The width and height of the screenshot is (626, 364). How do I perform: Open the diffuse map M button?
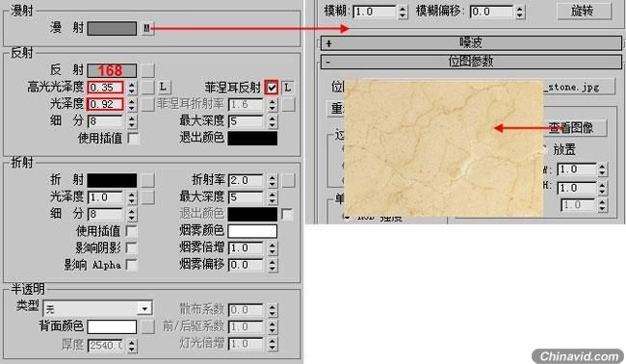click(x=147, y=28)
